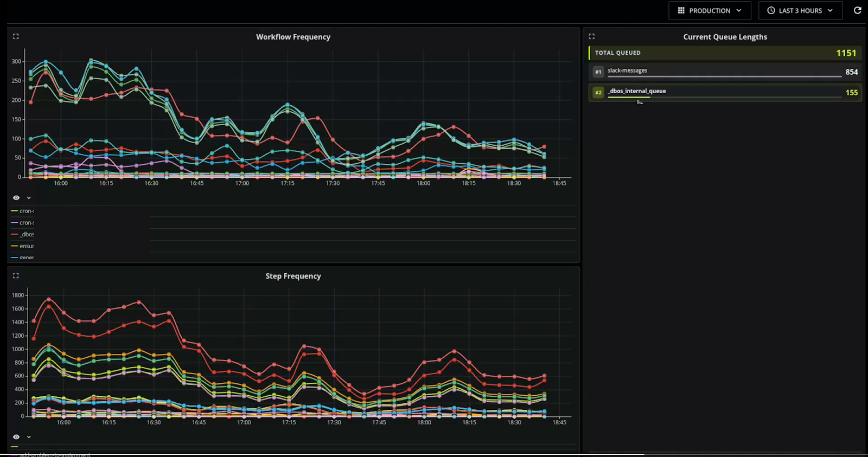Viewport: 868px width, 457px height.
Task: Expand the Workflow Frequency panel to fullscreen
Action: (x=16, y=36)
